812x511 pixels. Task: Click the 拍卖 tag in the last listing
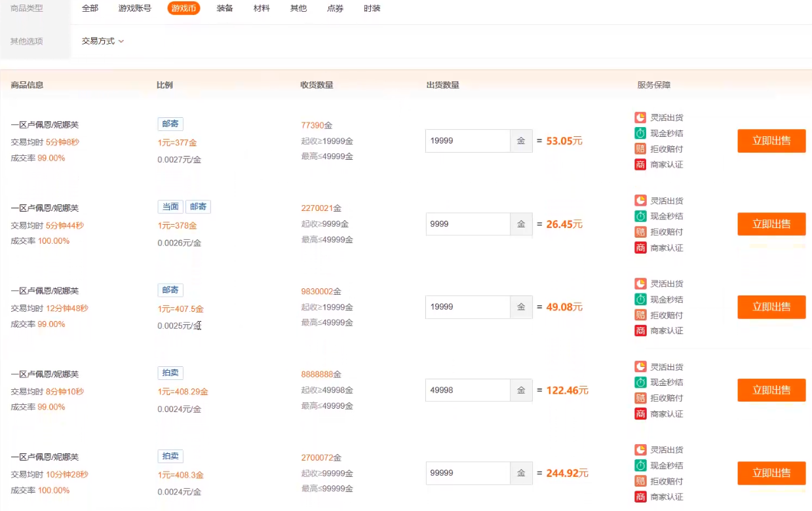pyautogui.click(x=170, y=457)
